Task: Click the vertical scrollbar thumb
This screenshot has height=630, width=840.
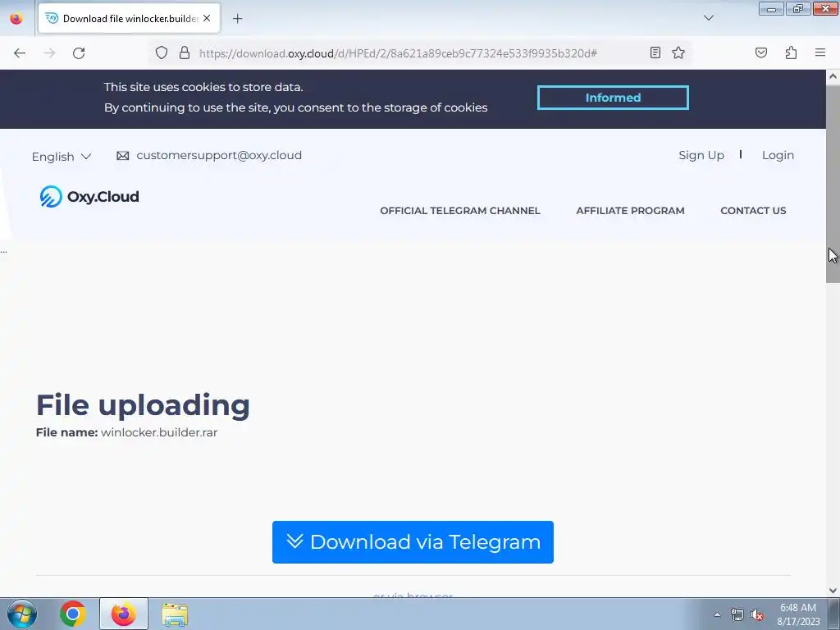Action: [x=833, y=183]
